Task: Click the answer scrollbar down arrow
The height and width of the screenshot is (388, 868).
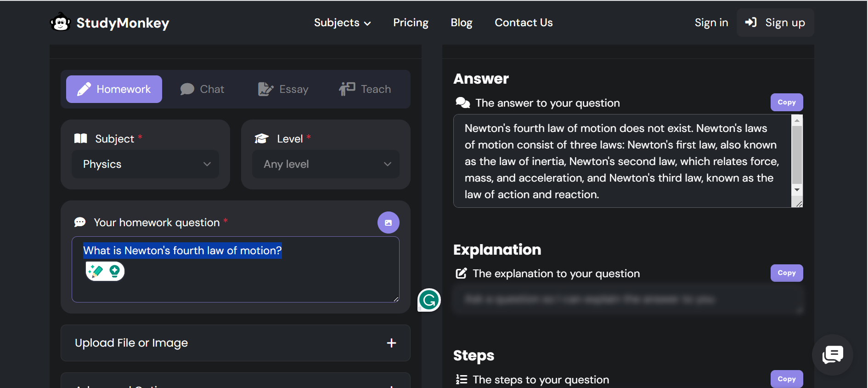Action: point(797,190)
